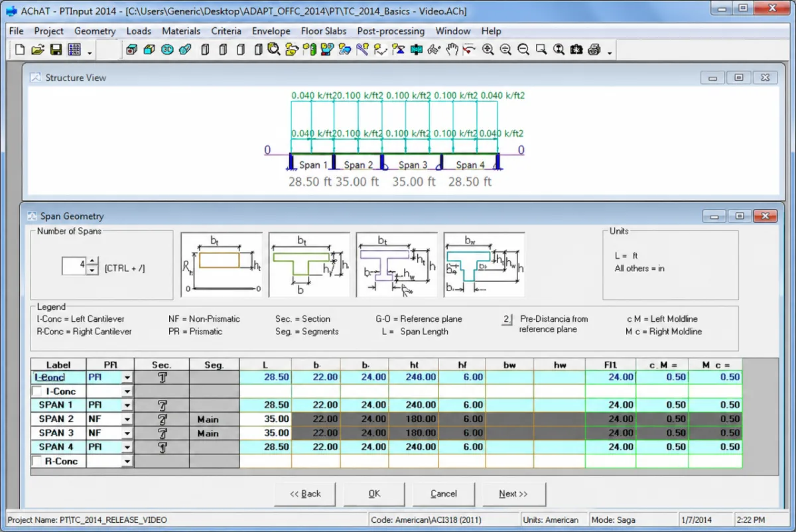
Task: Click the 3D view toolbar icon
Action: [x=168, y=50]
